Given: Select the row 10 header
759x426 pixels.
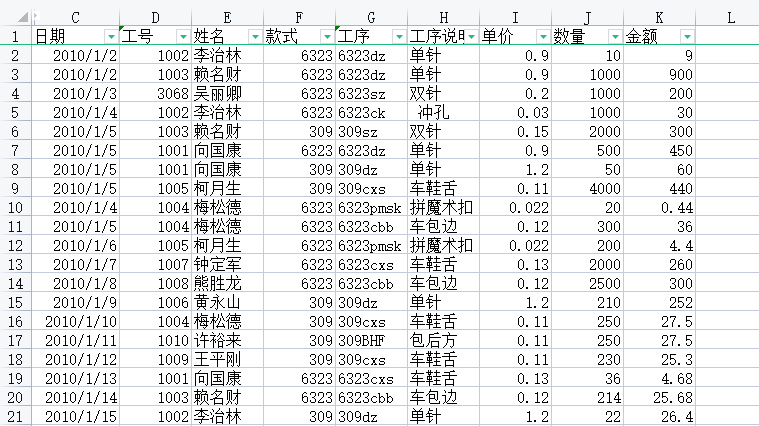Looking at the screenshot, I should tap(15, 207).
